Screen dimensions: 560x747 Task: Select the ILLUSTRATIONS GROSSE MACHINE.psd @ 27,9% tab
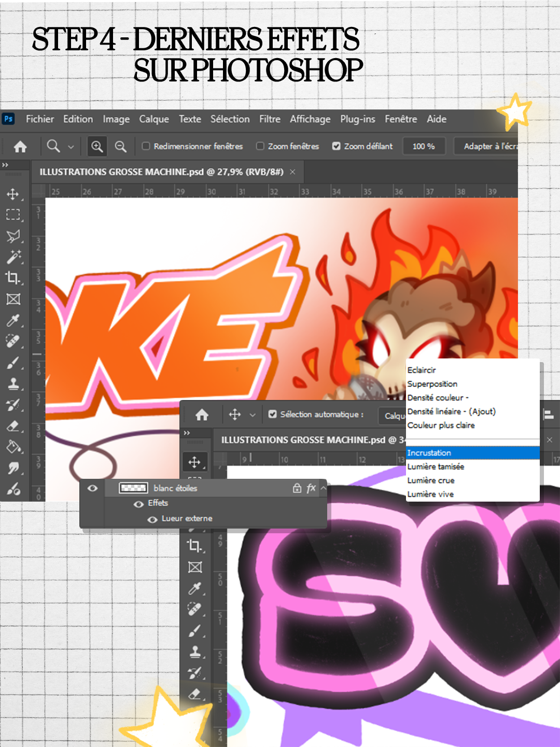[x=161, y=172]
